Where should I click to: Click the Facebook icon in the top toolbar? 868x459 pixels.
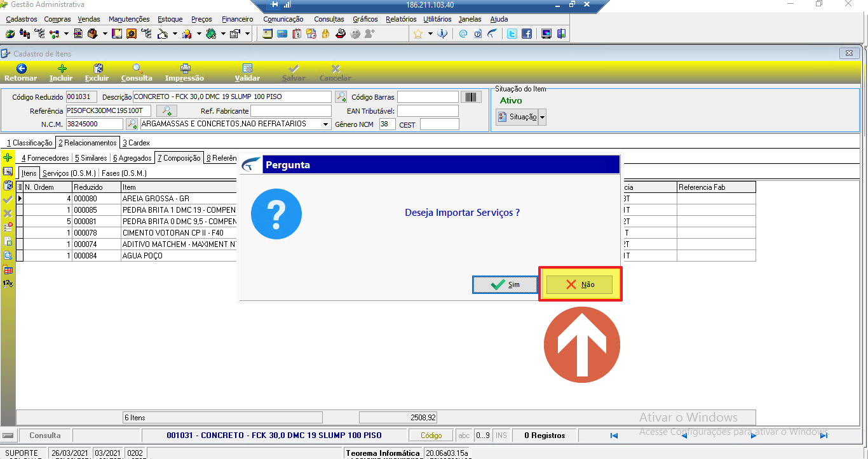tap(526, 34)
